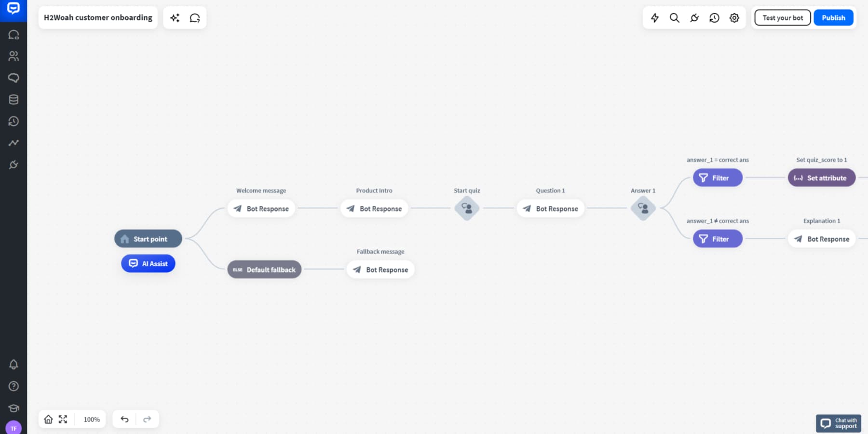The image size is (868, 434).
Task: Open version history via the clock icon
Action: tap(714, 17)
